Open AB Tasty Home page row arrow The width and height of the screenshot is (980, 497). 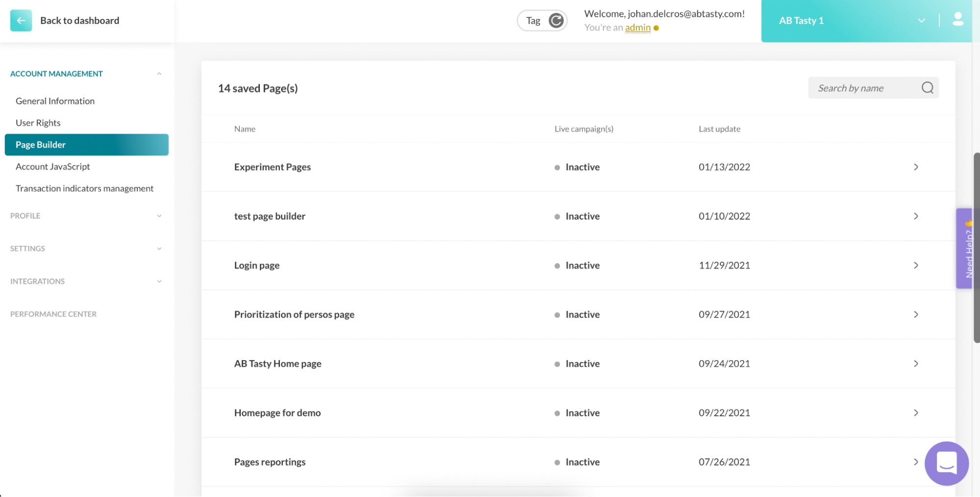tap(916, 364)
